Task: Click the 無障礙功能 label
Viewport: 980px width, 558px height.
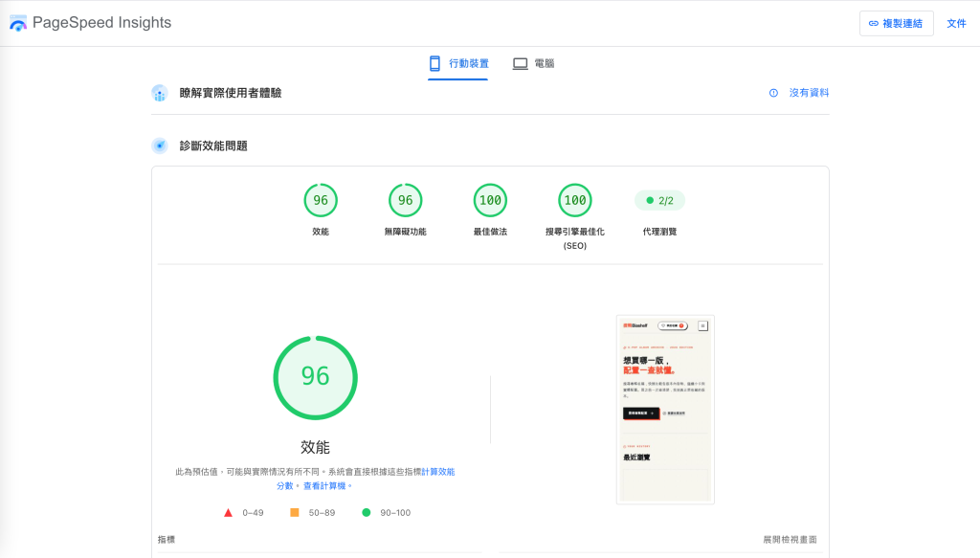Action: (x=405, y=232)
